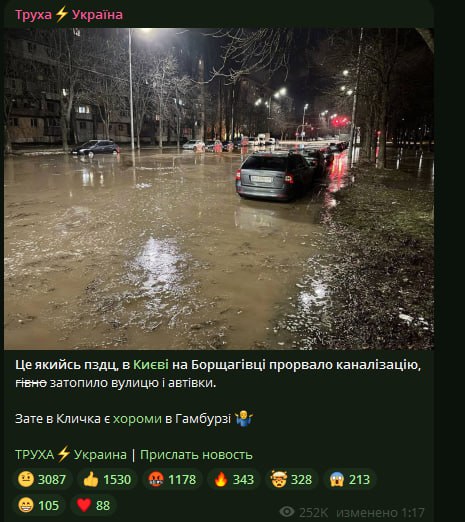Open the flooded street photo
The height and width of the screenshot is (522, 465).
coord(219,189)
